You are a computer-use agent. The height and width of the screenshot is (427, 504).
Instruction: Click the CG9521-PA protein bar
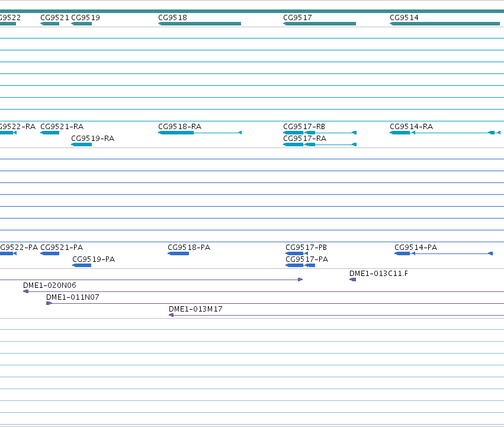[50, 253]
